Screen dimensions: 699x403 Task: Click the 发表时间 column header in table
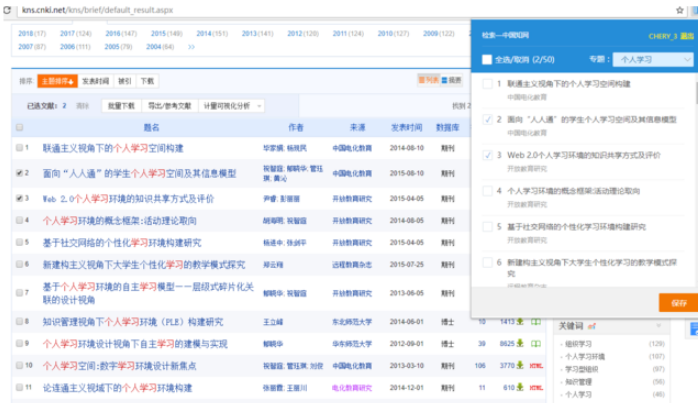406,127
